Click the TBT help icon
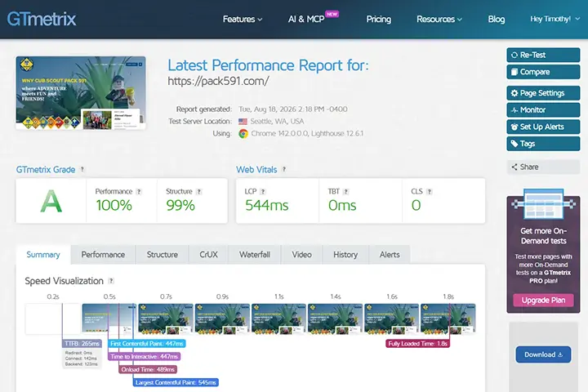 (x=345, y=191)
